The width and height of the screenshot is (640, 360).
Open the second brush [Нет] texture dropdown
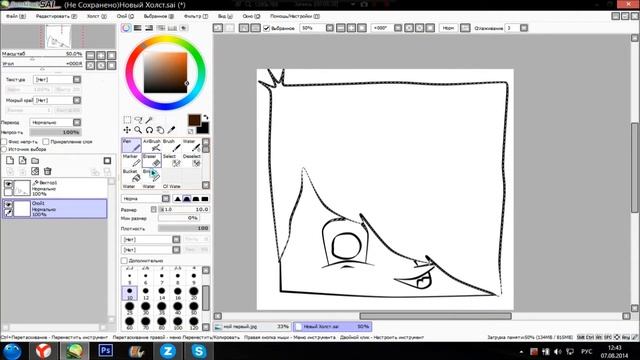151,249
